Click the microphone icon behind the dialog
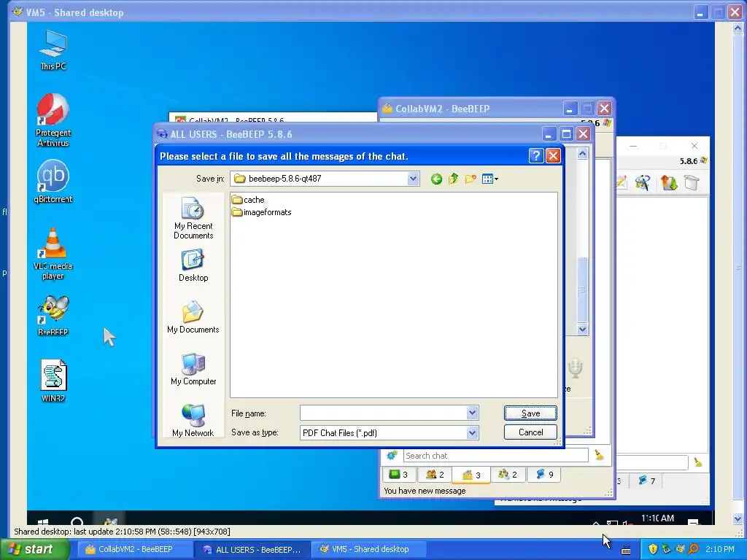The width and height of the screenshot is (747, 560). click(x=575, y=368)
